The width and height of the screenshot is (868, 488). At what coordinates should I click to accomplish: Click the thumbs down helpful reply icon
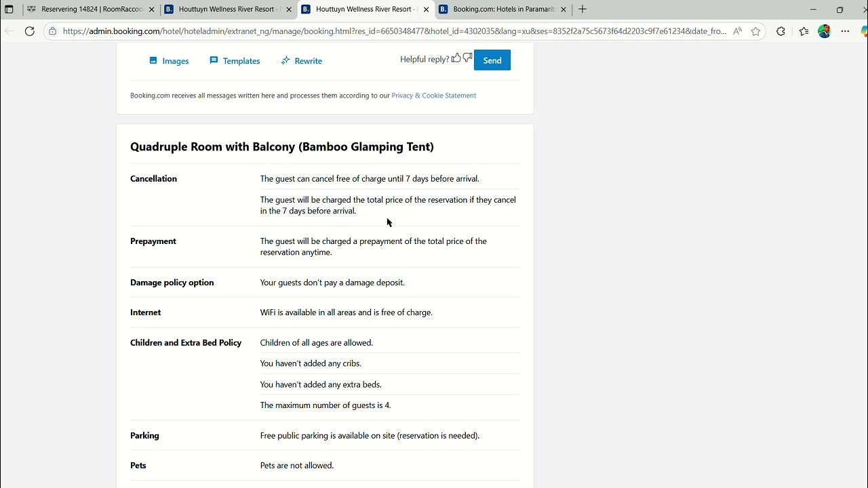pyautogui.click(x=467, y=58)
